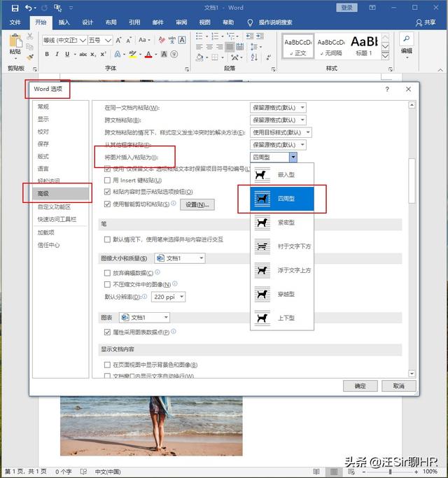Image resolution: width=448 pixels, height=478 pixels.
Task: Click the Cut scissors icon
Action: click(30, 36)
